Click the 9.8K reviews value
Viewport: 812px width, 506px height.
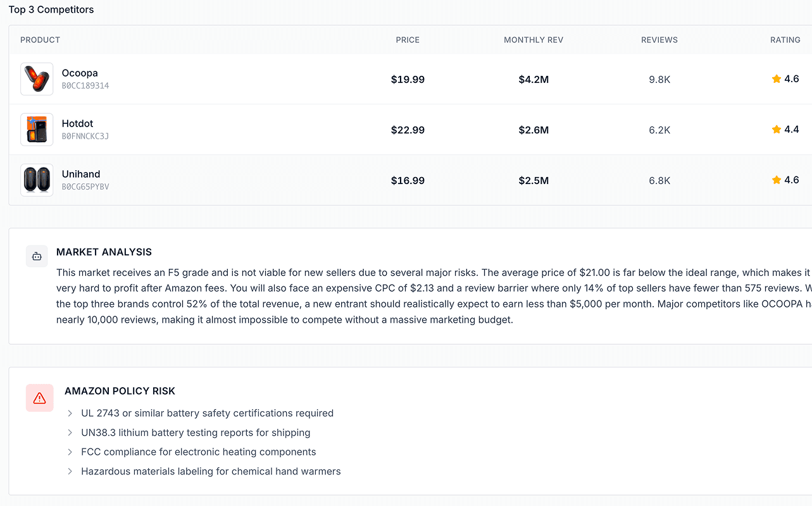pyautogui.click(x=659, y=80)
